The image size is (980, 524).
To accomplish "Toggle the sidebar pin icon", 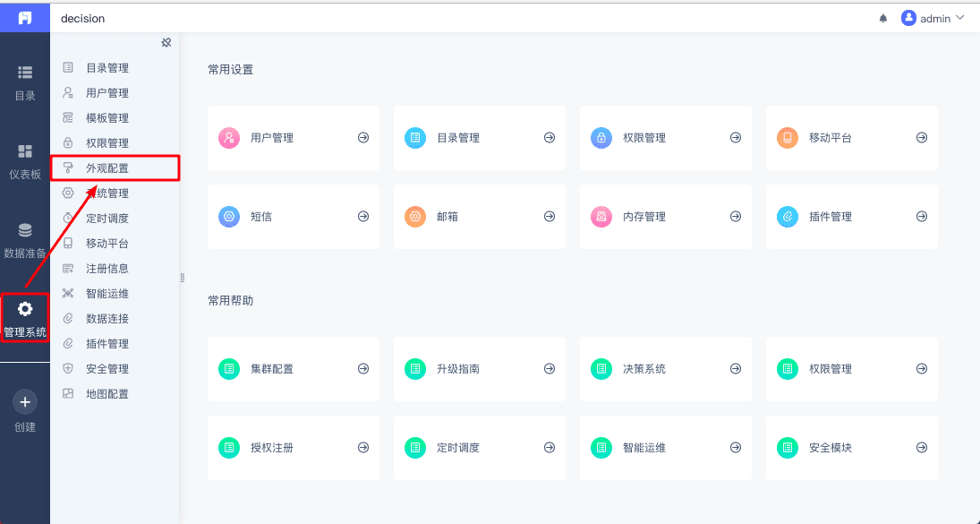I will pos(166,43).
